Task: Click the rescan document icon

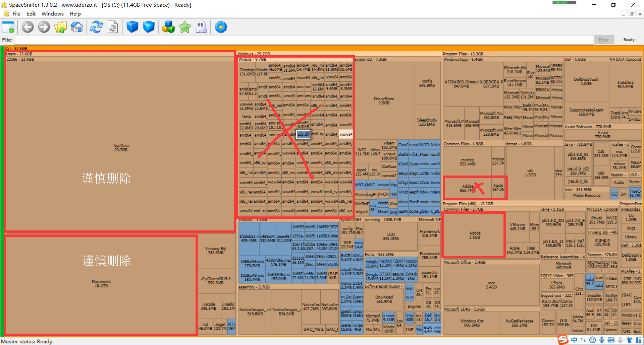Action: click(113, 27)
